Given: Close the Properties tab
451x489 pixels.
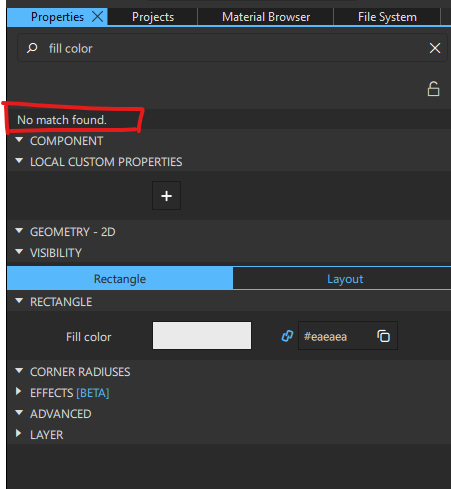Looking at the screenshot, I should pos(97,16).
